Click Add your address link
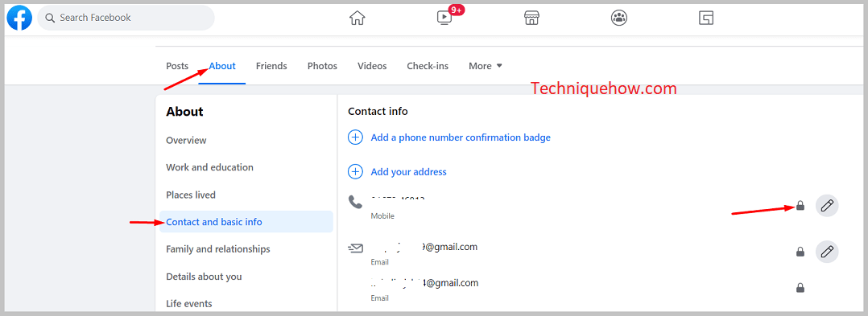The height and width of the screenshot is (316, 868). pos(408,172)
